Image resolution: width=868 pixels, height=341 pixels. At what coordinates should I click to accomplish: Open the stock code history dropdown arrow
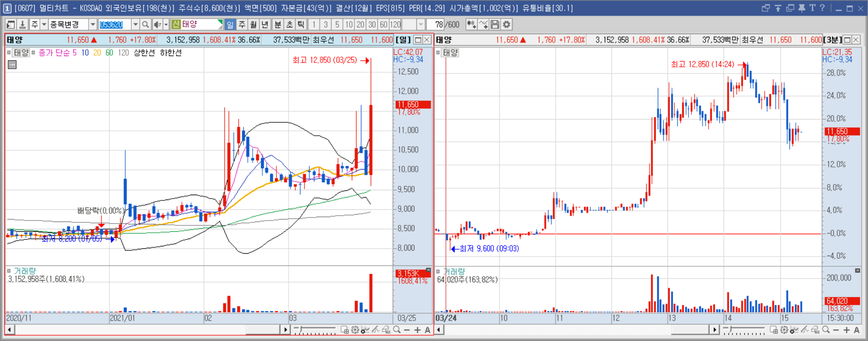[x=135, y=24]
